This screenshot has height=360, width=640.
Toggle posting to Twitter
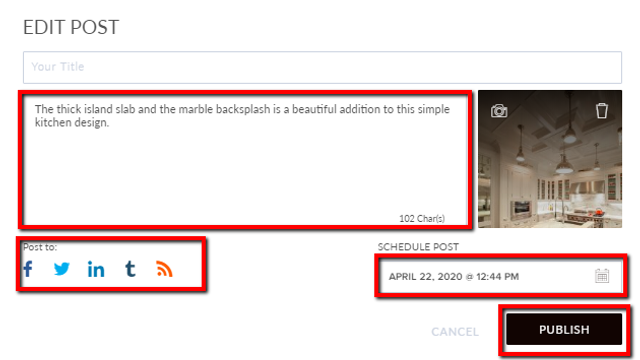[62, 269]
